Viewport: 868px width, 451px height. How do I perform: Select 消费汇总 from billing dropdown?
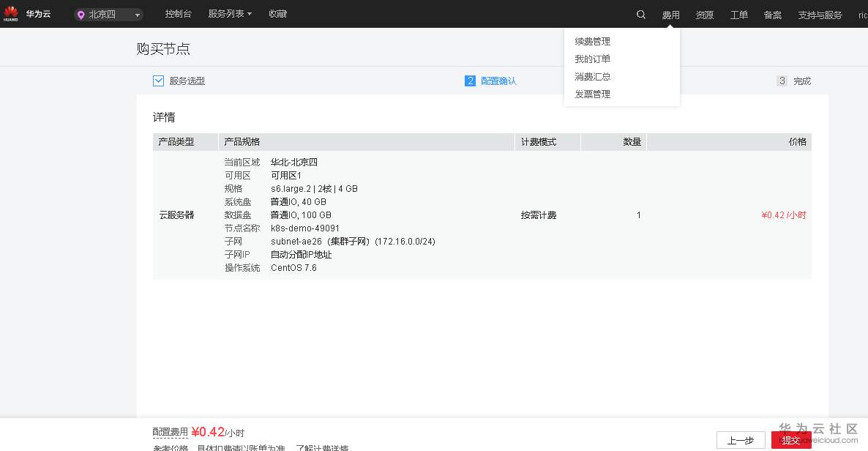pyautogui.click(x=592, y=76)
